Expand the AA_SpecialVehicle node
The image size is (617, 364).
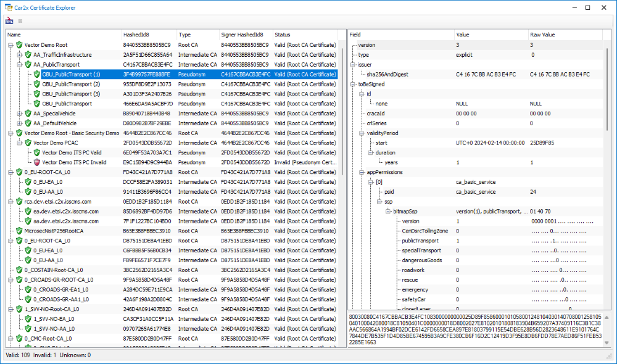coord(19,114)
